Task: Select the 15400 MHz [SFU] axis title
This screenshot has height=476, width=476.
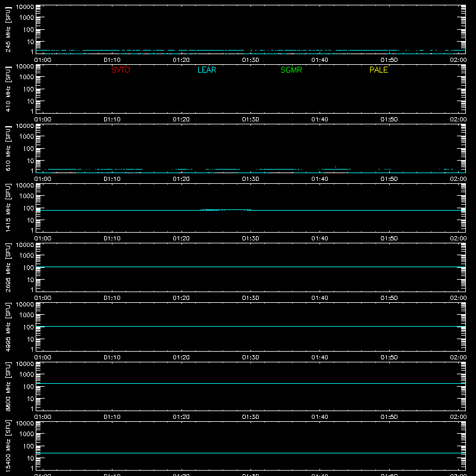Action: [x=8, y=446]
